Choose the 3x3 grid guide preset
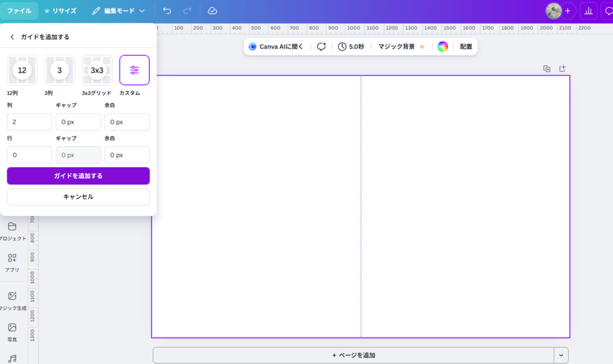Image resolution: width=613 pixels, height=364 pixels. (97, 70)
